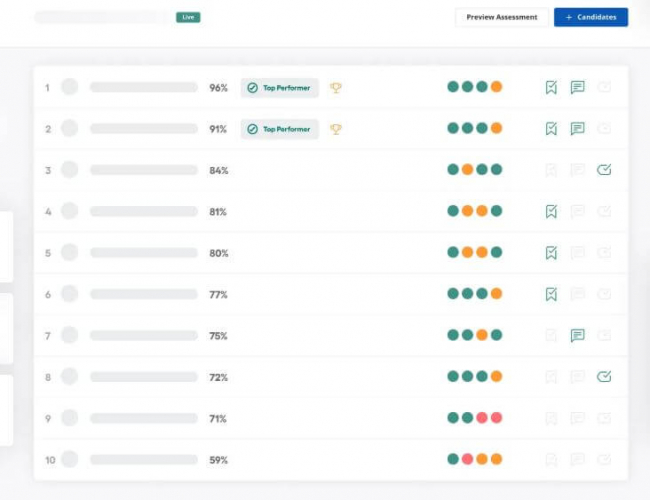Click the red third dot in row 9
This screenshot has width=650, height=500.
tap(482, 417)
